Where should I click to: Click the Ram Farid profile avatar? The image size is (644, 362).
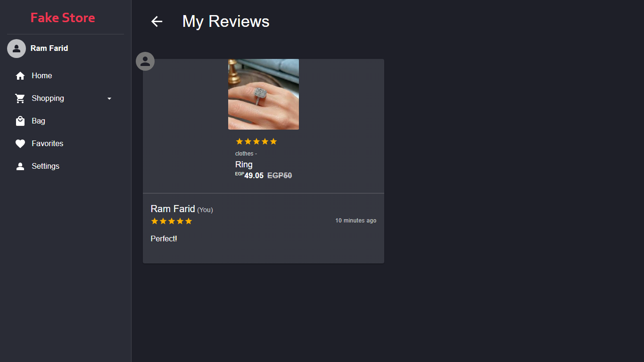tap(17, 49)
